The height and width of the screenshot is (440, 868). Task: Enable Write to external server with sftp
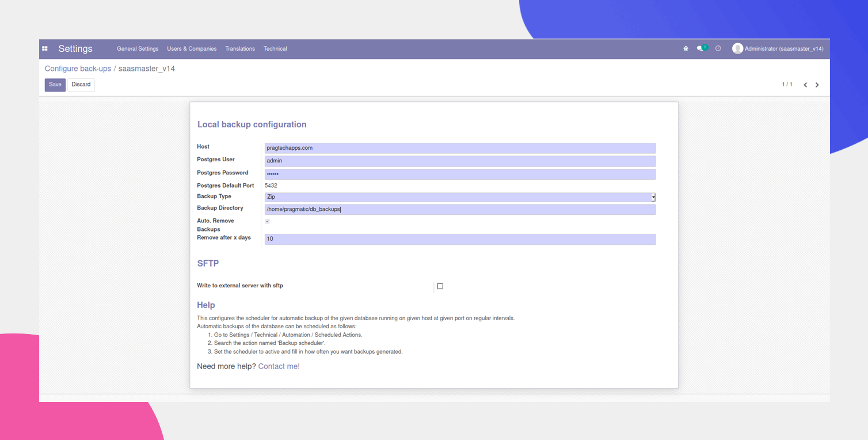[x=440, y=286]
